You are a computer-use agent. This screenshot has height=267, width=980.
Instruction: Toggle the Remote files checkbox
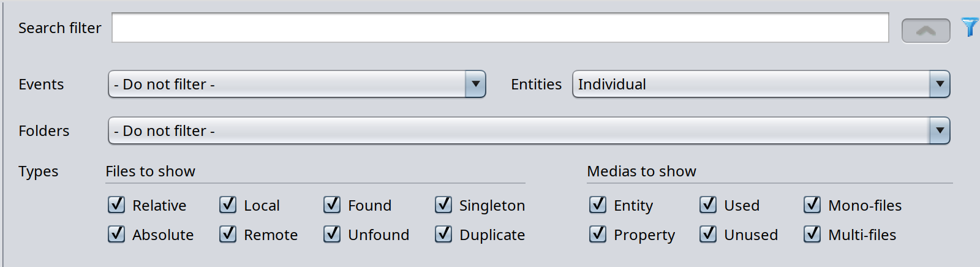pyautogui.click(x=228, y=234)
